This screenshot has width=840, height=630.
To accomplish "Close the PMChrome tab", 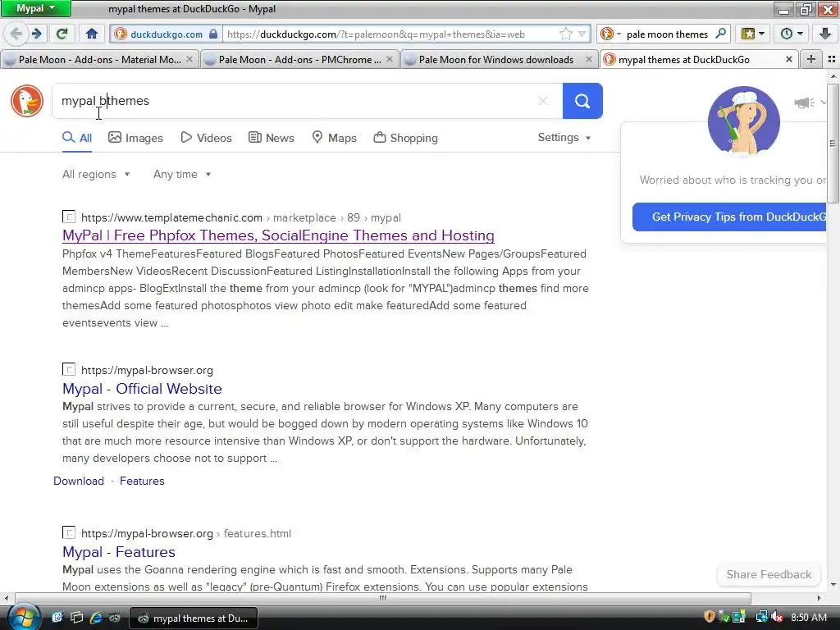I will coord(390,59).
